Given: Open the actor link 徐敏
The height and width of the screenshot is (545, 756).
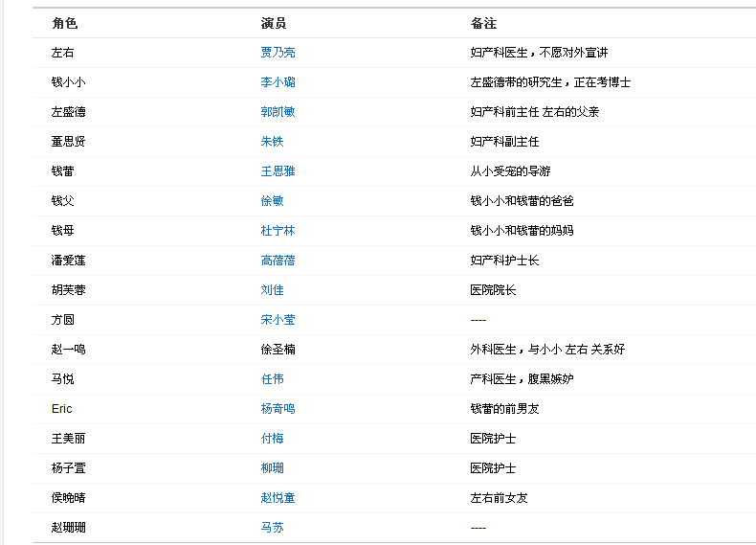Looking at the screenshot, I should 272,201.
